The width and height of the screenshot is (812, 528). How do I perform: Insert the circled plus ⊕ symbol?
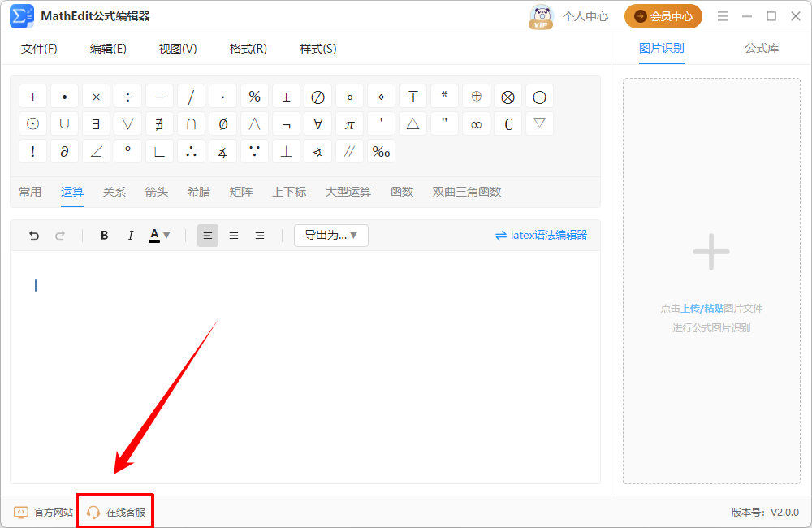click(476, 97)
